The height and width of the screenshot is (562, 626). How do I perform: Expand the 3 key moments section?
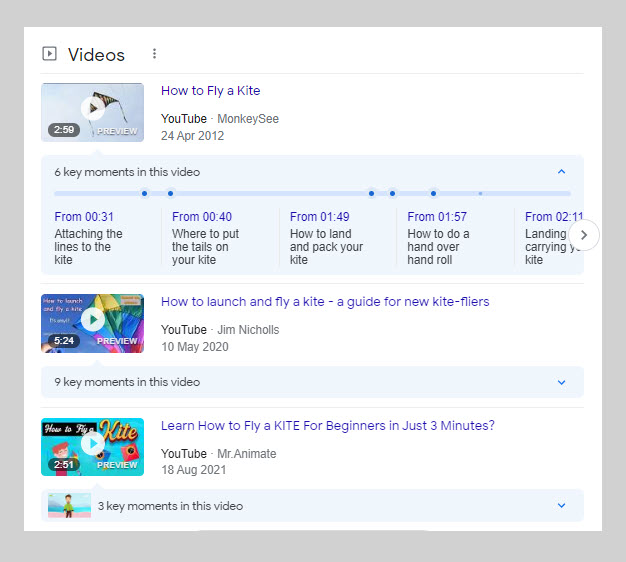561,506
